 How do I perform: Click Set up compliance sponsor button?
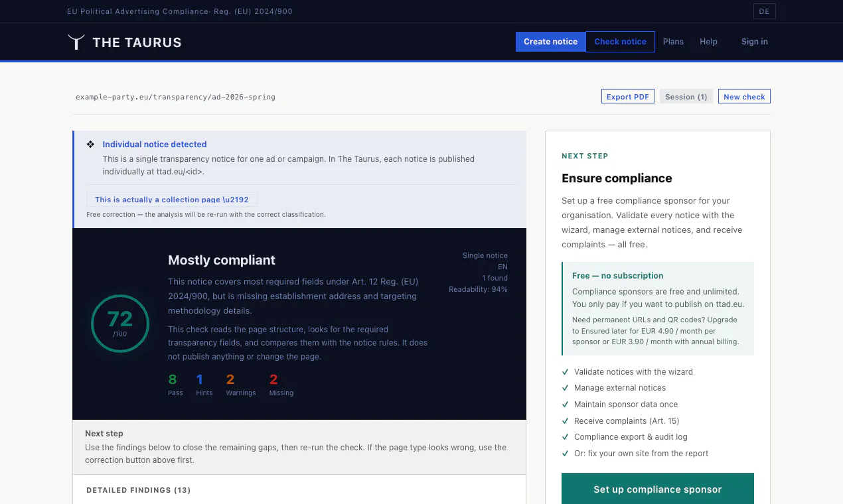(658, 489)
